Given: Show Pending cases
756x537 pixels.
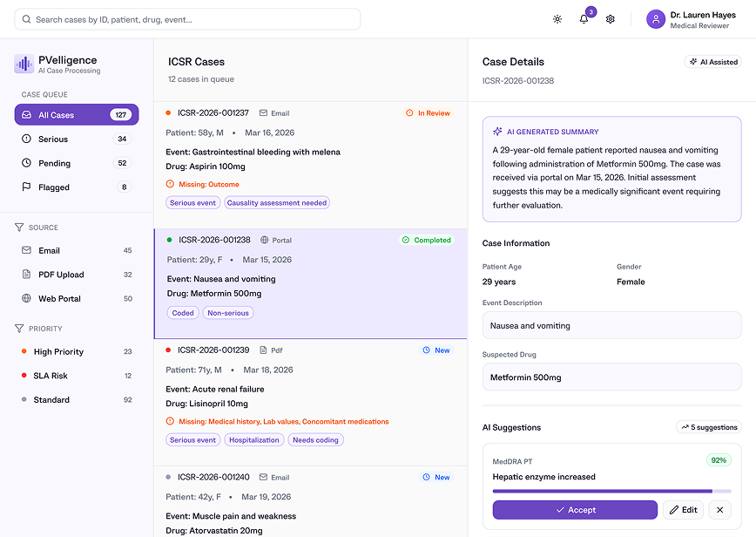Looking at the screenshot, I should 77,163.
